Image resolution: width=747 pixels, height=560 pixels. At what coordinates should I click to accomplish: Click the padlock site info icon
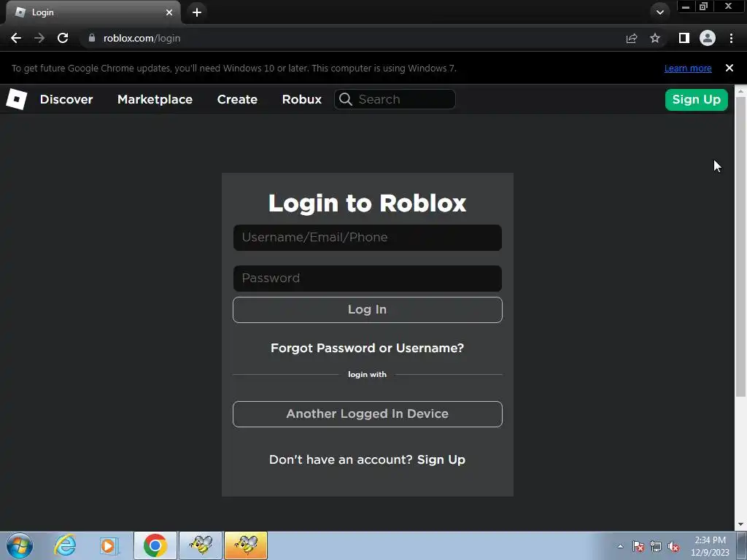(92, 38)
